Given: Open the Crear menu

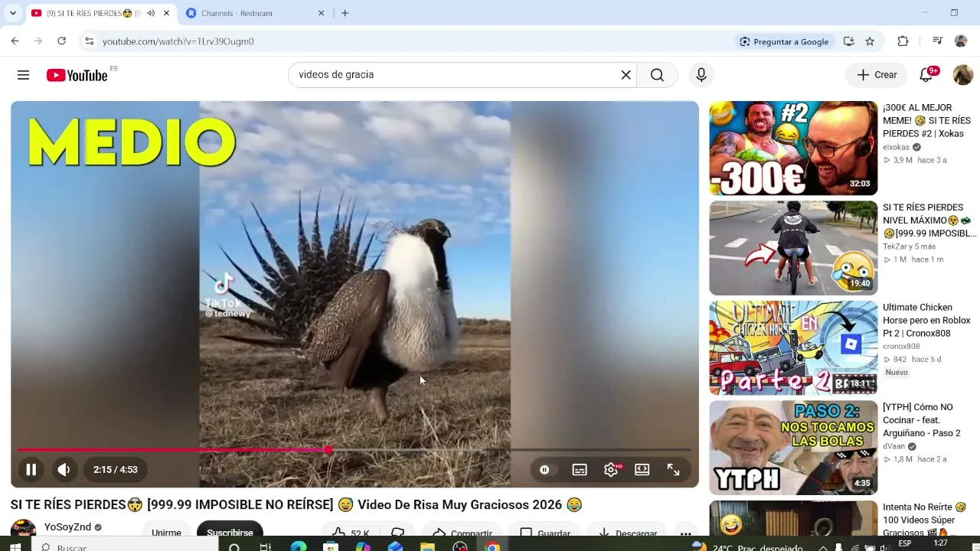Looking at the screenshot, I should coord(877,75).
